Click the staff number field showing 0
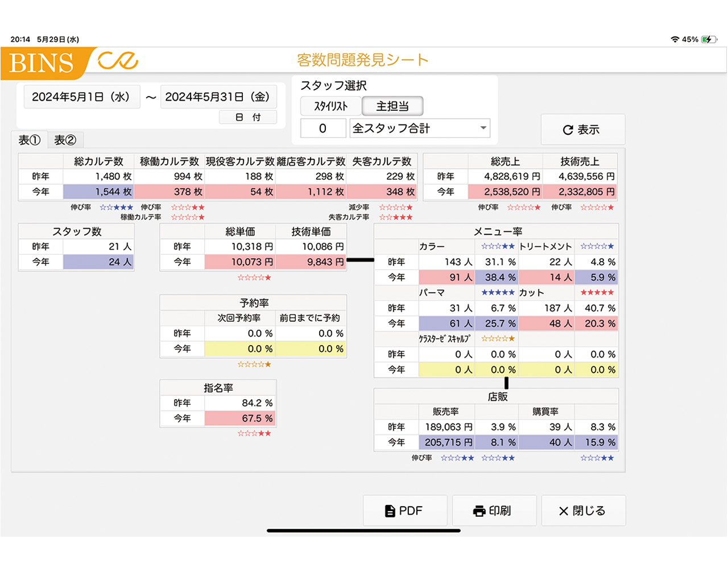The image size is (728, 568). [x=322, y=128]
